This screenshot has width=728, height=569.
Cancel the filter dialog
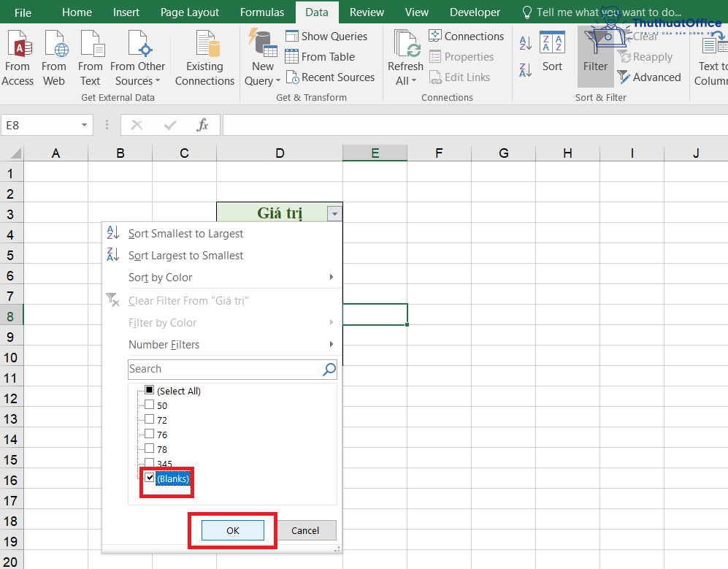point(306,530)
